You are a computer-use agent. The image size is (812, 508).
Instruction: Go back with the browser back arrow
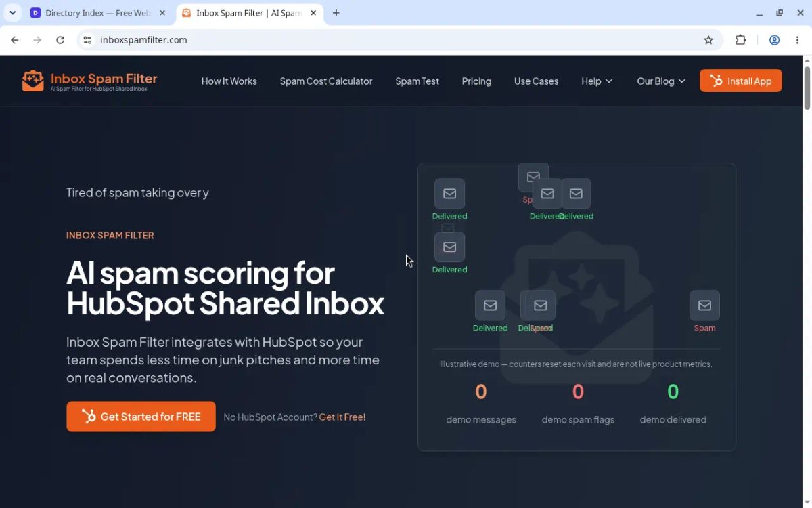15,40
